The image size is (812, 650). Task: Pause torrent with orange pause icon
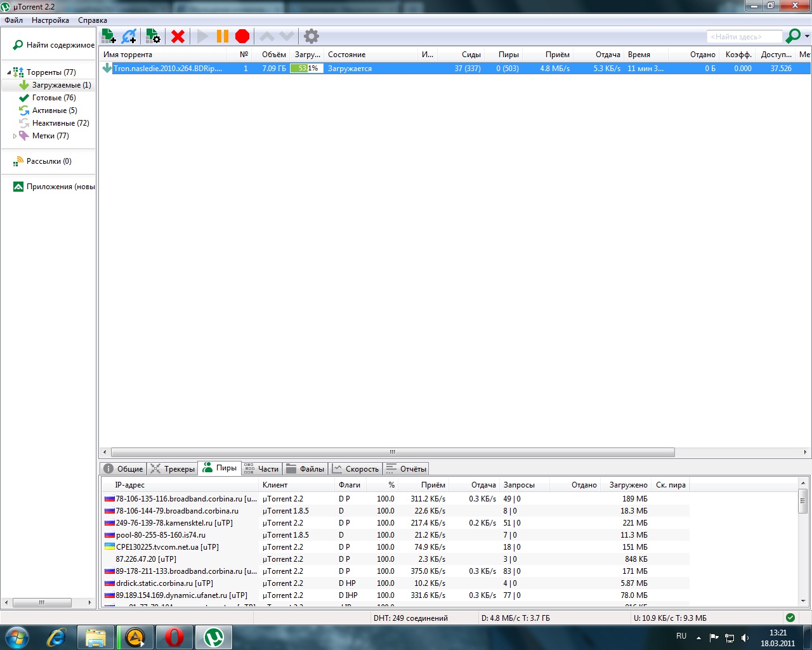click(x=223, y=36)
